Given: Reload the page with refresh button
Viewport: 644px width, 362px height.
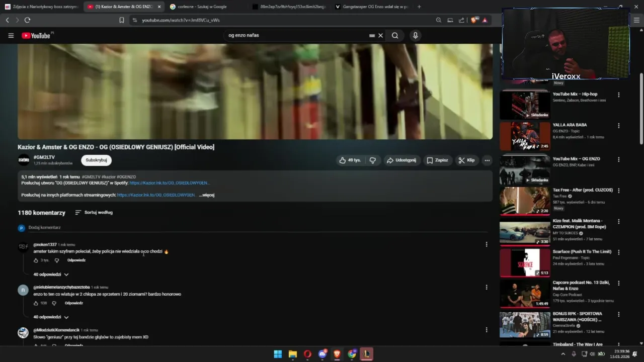Looking at the screenshot, I should point(27,20).
